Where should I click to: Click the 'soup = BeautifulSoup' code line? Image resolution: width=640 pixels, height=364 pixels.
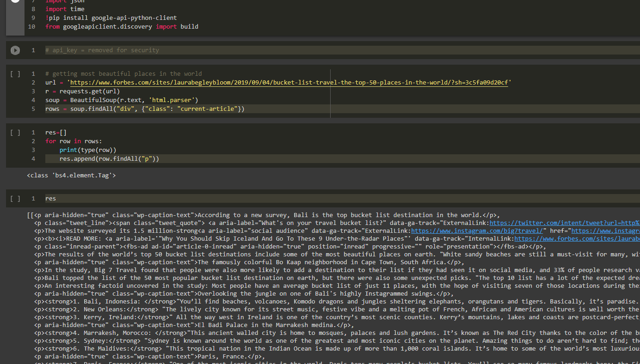point(122,100)
